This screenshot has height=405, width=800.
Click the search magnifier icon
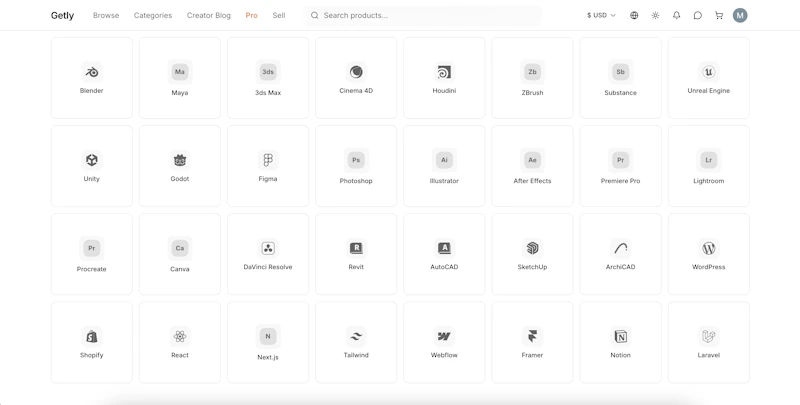315,15
